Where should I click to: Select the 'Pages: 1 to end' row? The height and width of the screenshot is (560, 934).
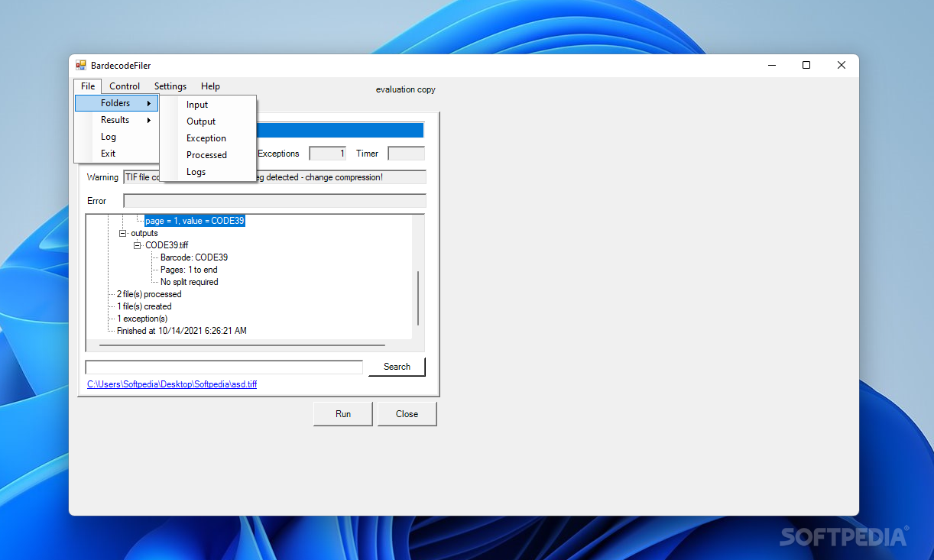(x=189, y=270)
